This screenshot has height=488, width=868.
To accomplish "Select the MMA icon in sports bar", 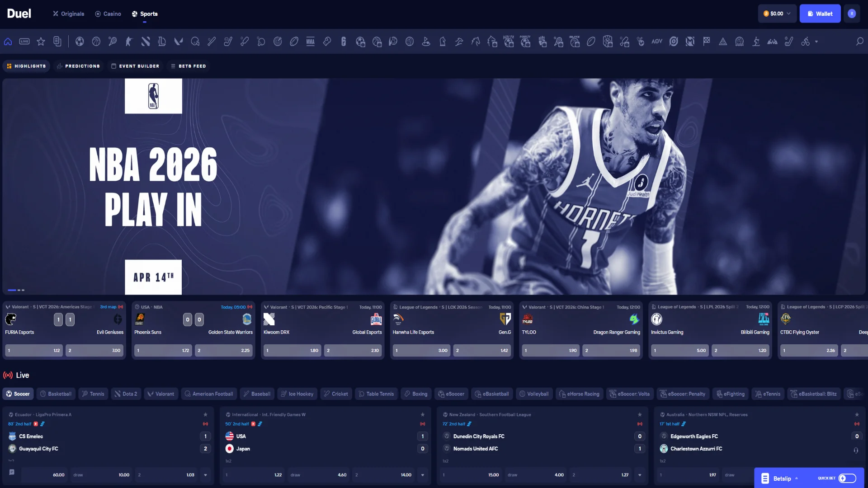I will click(x=311, y=42).
